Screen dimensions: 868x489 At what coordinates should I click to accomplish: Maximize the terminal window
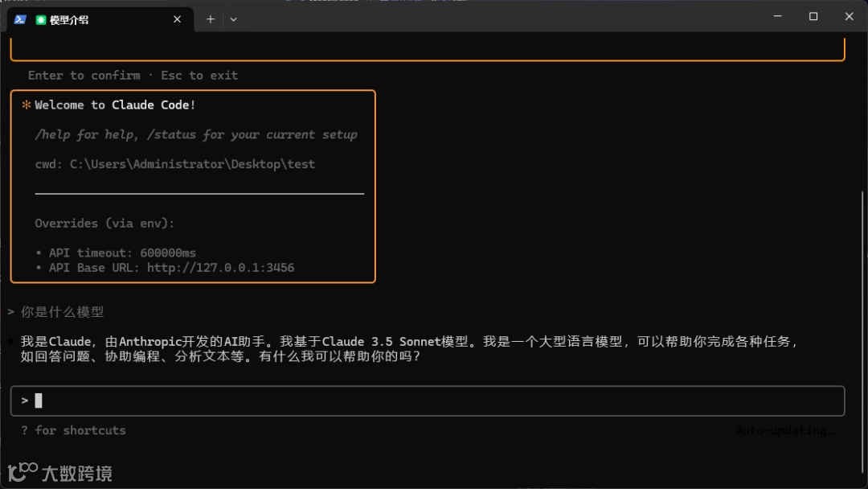[813, 16]
